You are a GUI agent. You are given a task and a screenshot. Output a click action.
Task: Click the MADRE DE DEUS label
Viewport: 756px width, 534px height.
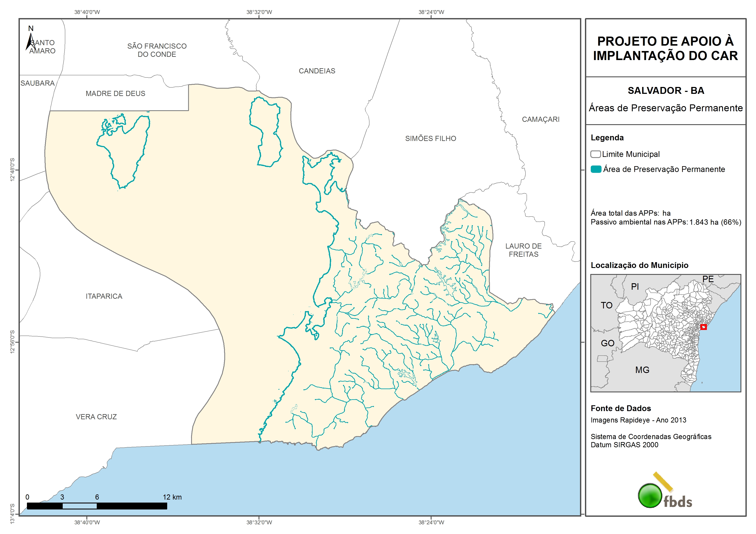pyautogui.click(x=115, y=94)
